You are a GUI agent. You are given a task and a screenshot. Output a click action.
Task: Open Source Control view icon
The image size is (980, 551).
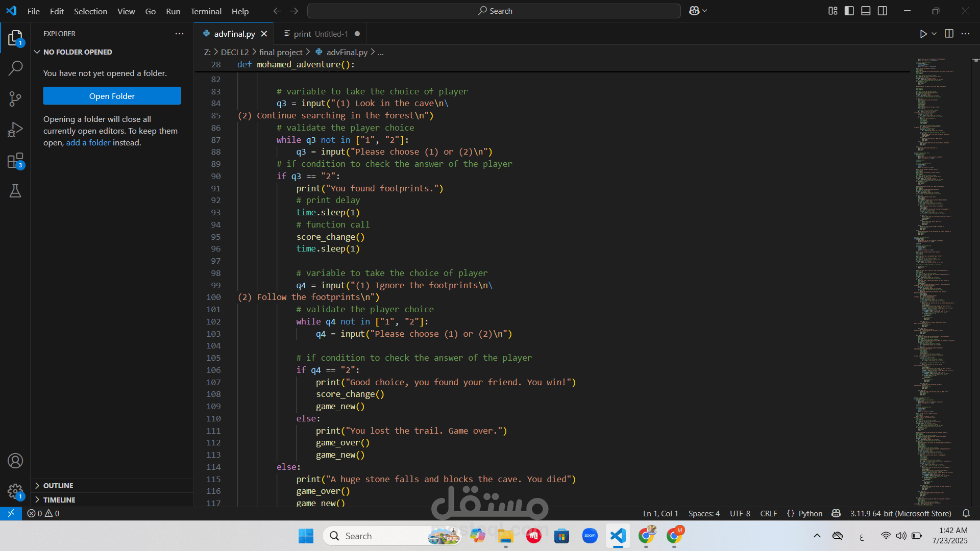point(15,98)
